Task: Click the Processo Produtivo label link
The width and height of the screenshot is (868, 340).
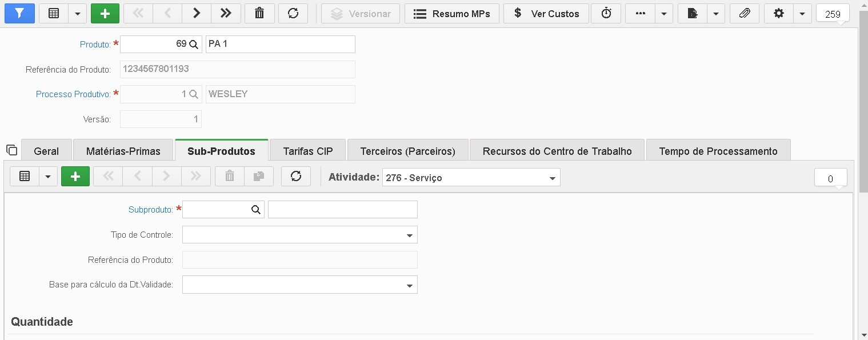Action: point(73,94)
